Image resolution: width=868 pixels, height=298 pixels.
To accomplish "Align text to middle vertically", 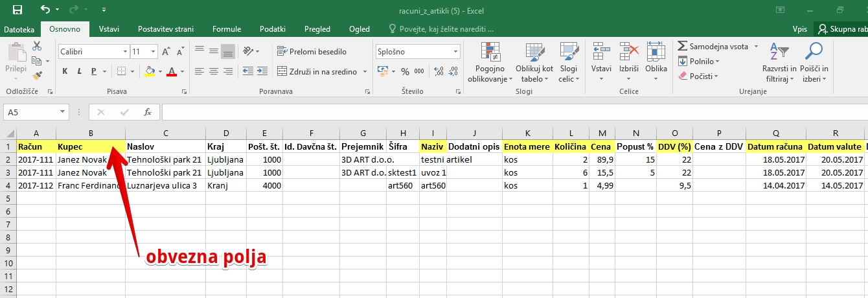I will click(x=213, y=51).
